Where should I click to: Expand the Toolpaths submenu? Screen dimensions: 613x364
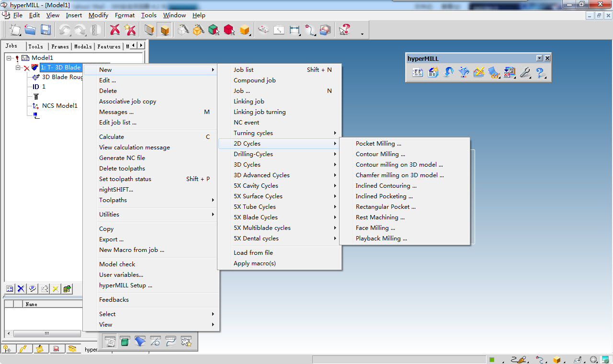[x=151, y=200]
